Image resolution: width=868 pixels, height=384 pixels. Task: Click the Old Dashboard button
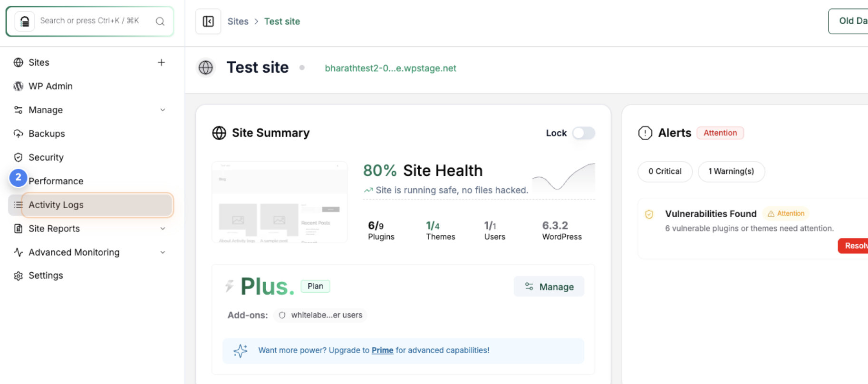tap(849, 21)
